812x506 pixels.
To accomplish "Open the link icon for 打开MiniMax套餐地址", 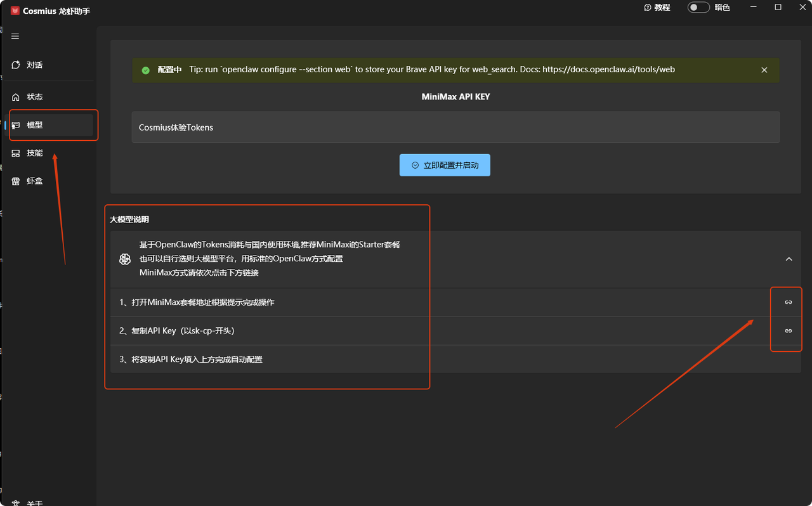I will (789, 302).
